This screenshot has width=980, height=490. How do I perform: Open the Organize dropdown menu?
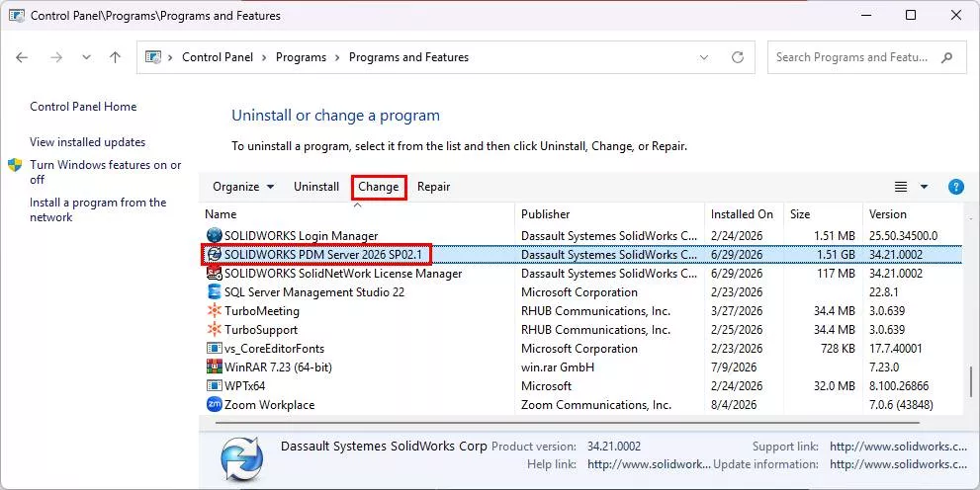(243, 187)
